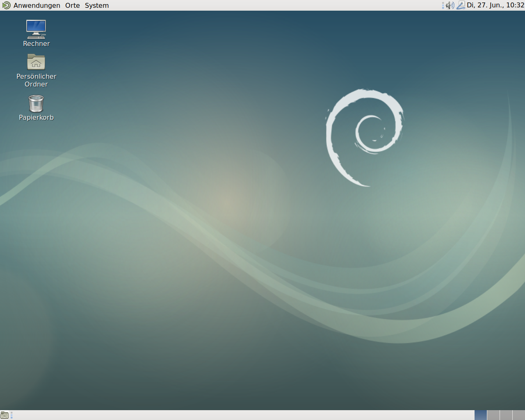Click the show desktop button icon

click(5, 415)
